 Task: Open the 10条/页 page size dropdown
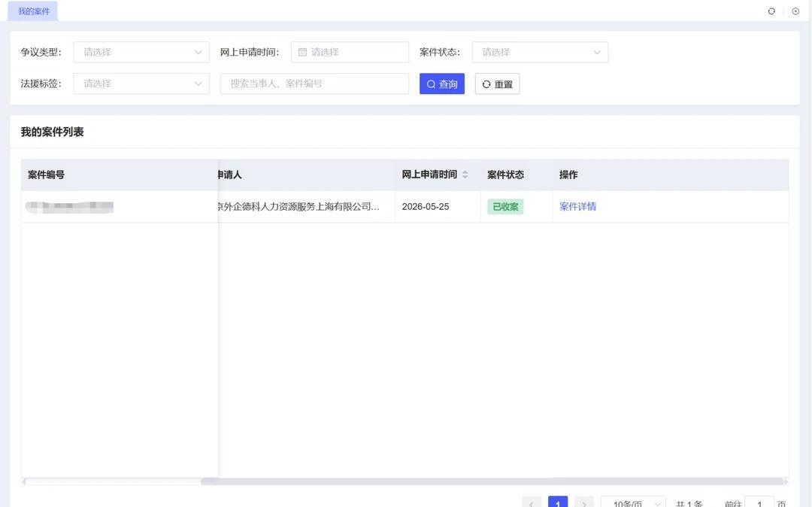pos(633,502)
